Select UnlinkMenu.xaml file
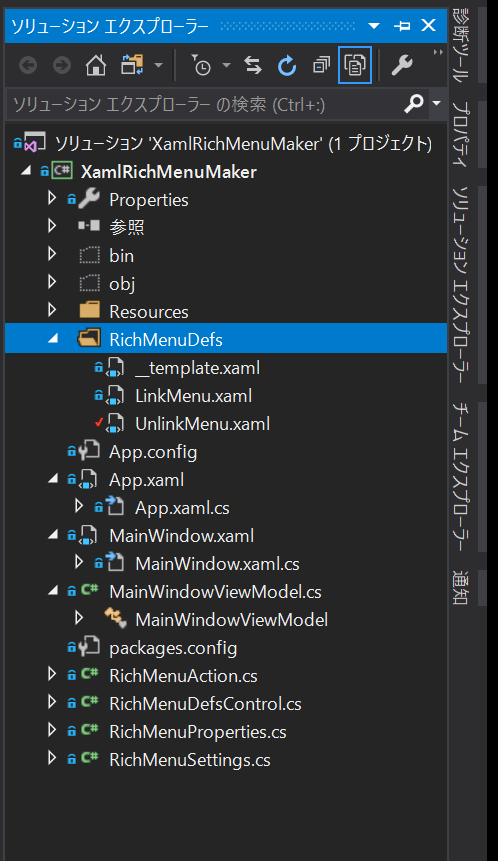Image resolution: width=498 pixels, height=861 pixels. pos(203,424)
